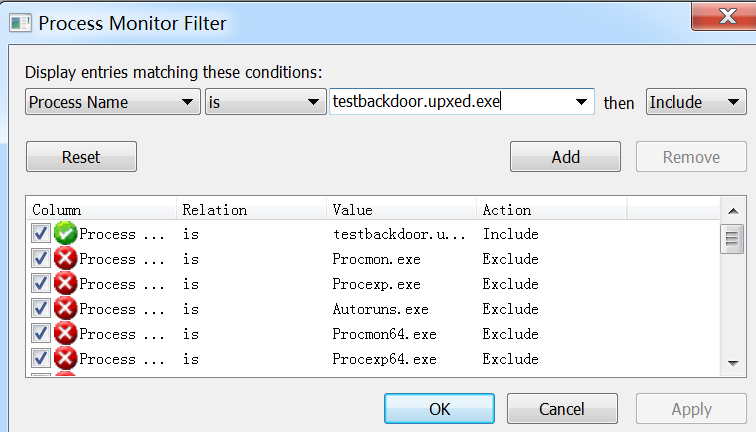Sort by the Relation column header
Image resolution: width=756 pixels, height=432 pixels.
pyautogui.click(x=251, y=210)
